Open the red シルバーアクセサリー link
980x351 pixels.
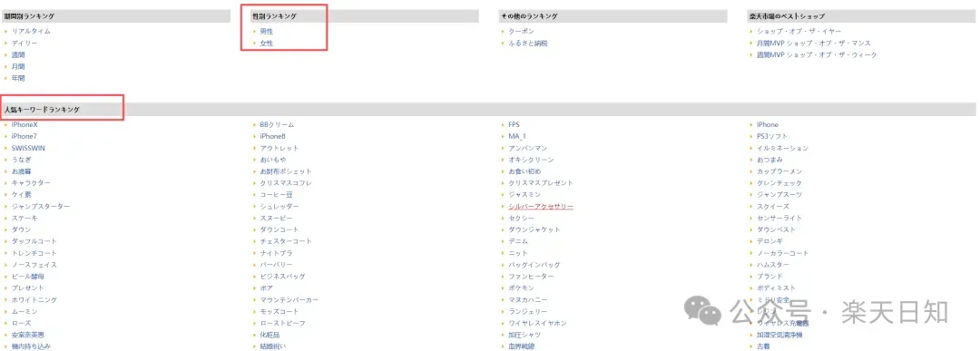coord(541,207)
